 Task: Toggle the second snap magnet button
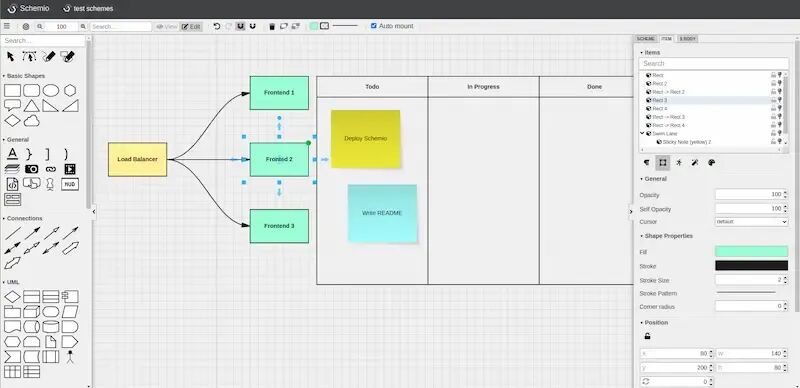[x=253, y=26]
